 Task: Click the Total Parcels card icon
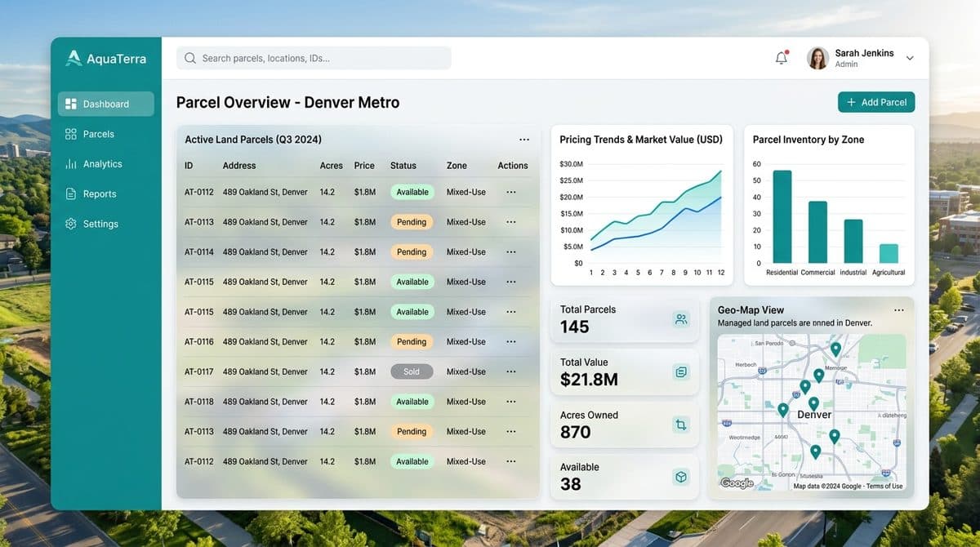(681, 319)
